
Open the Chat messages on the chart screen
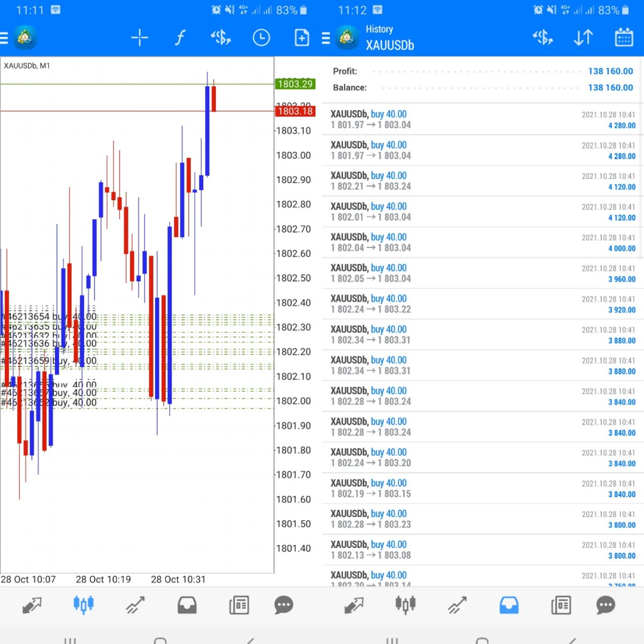(x=284, y=605)
